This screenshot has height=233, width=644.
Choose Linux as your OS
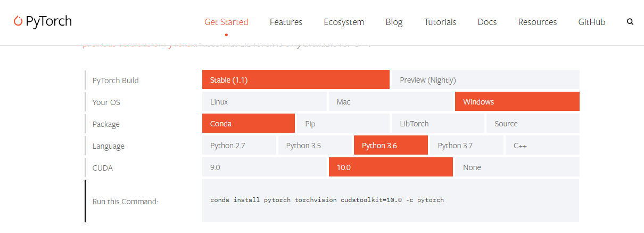coord(265,101)
